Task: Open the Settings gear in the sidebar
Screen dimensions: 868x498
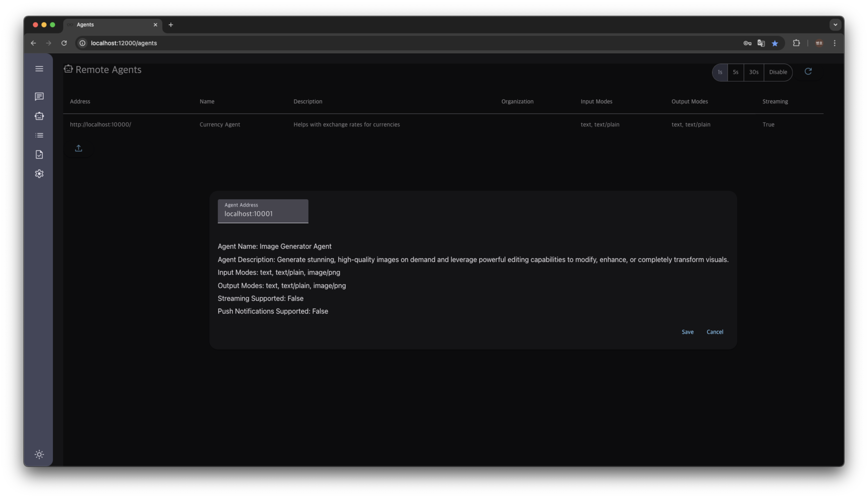Action: [x=39, y=174]
